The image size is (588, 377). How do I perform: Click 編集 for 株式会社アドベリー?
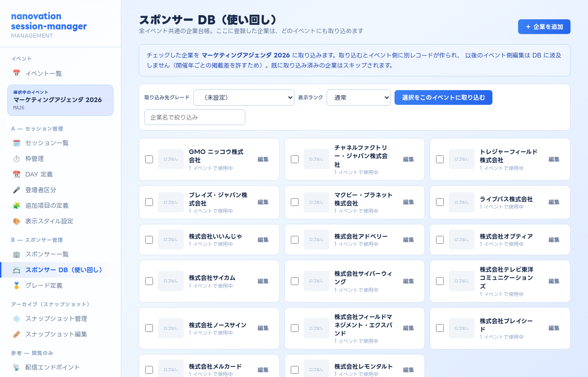408,240
